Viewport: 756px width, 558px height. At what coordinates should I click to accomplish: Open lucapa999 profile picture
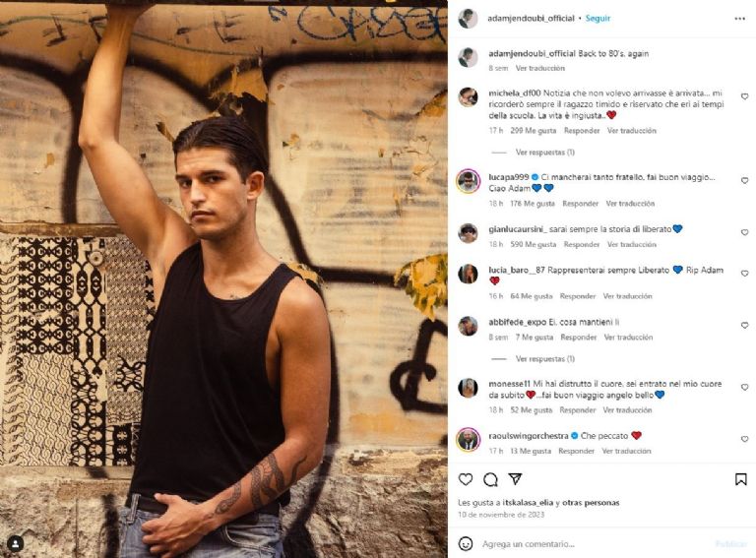(468, 182)
